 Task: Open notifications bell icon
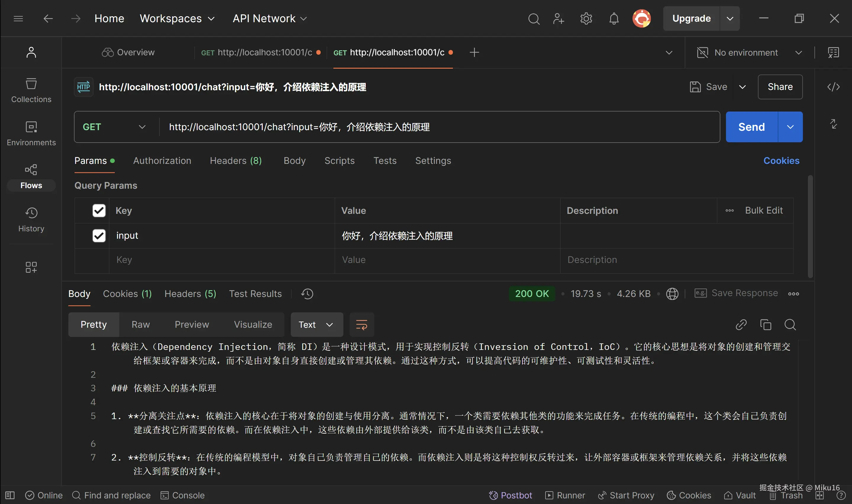614,18
